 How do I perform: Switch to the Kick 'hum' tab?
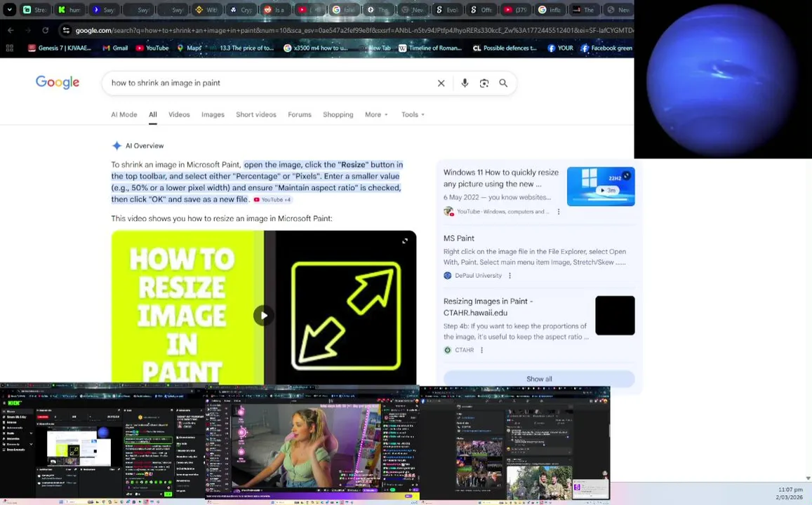69,10
